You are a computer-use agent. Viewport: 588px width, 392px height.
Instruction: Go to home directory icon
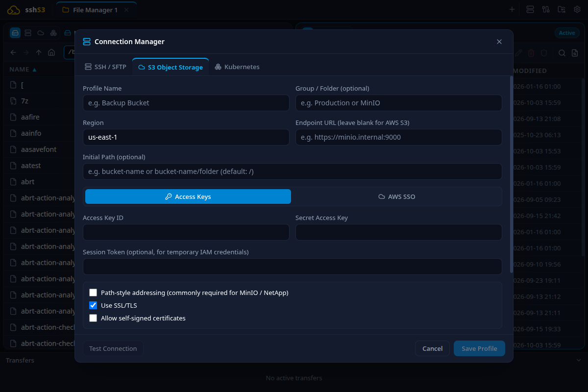51,52
